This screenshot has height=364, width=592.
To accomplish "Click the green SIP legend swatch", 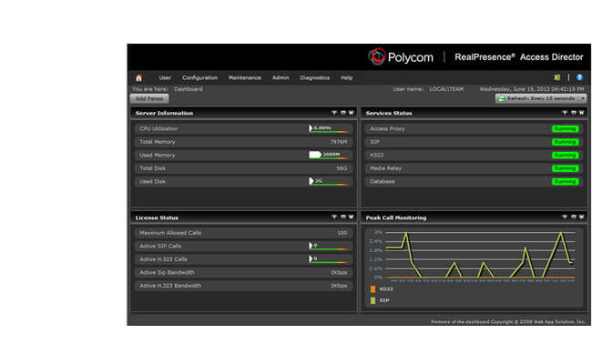I will 373,300.
